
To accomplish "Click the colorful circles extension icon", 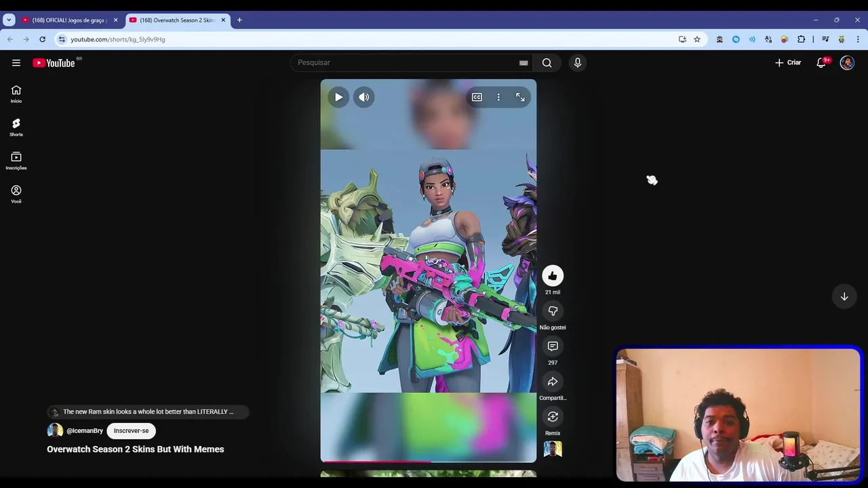I will 785,39.
